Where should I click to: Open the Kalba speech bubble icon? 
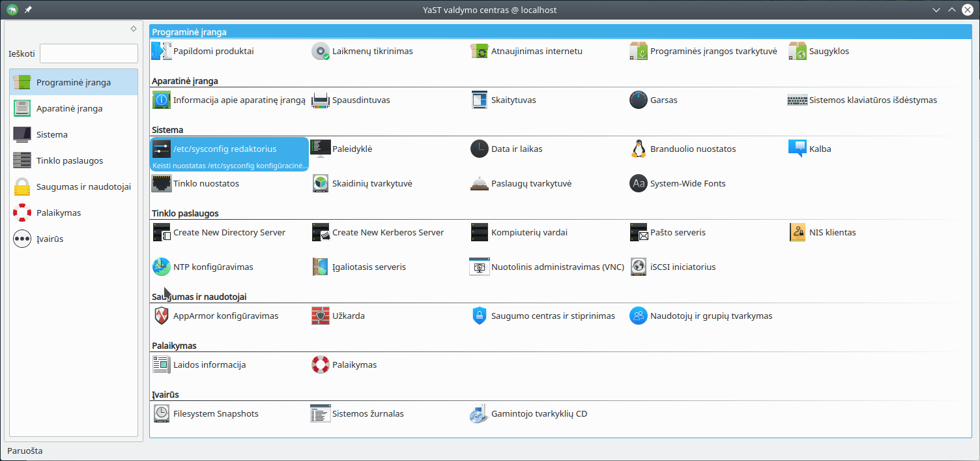[x=798, y=149]
